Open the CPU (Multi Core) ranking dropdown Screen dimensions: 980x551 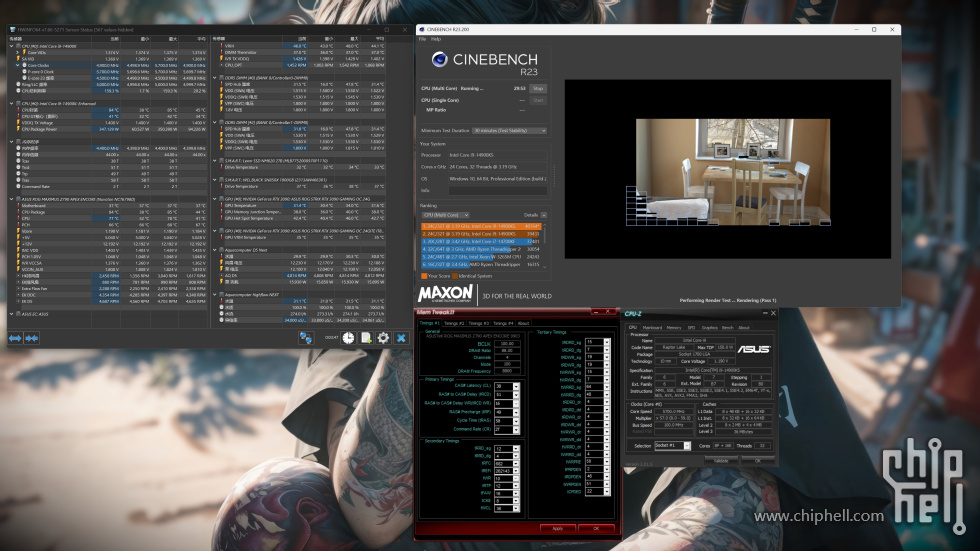pos(446,215)
